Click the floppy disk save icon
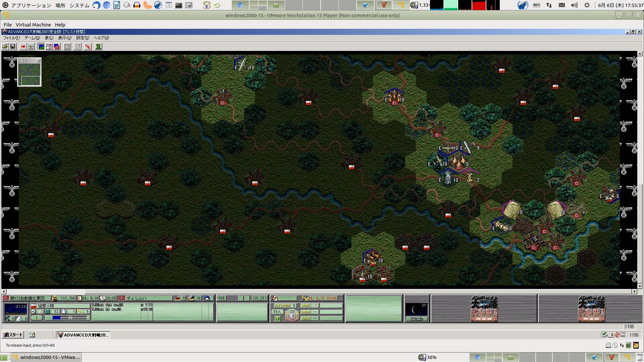The image size is (644, 362). pyautogui.click(x=13, y=47)
